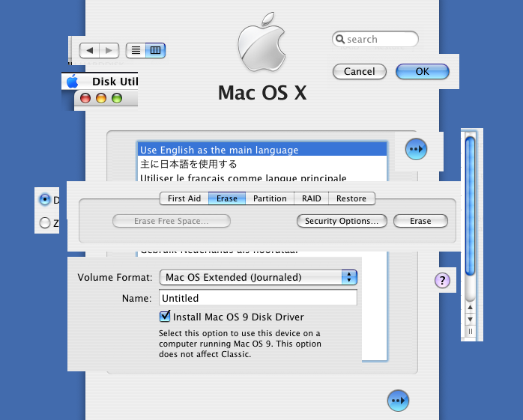The image size is (523, 420).
Task: Select the Erase tab
Action: coord(227,198)
